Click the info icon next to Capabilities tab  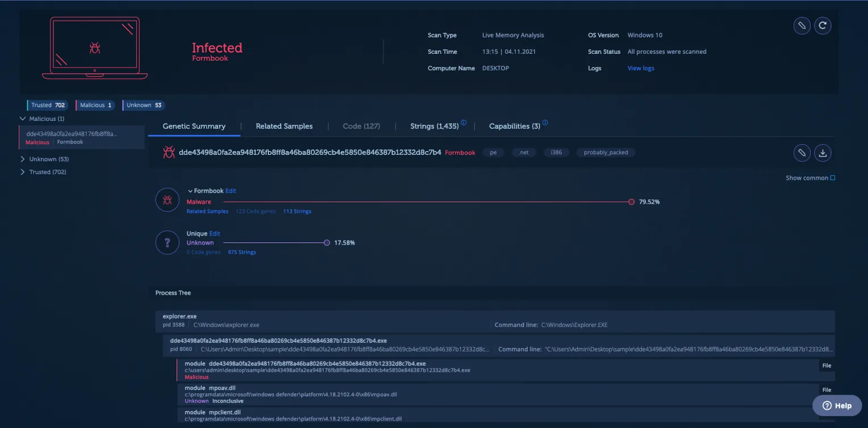pyautogui.click(x=545, y=123)
